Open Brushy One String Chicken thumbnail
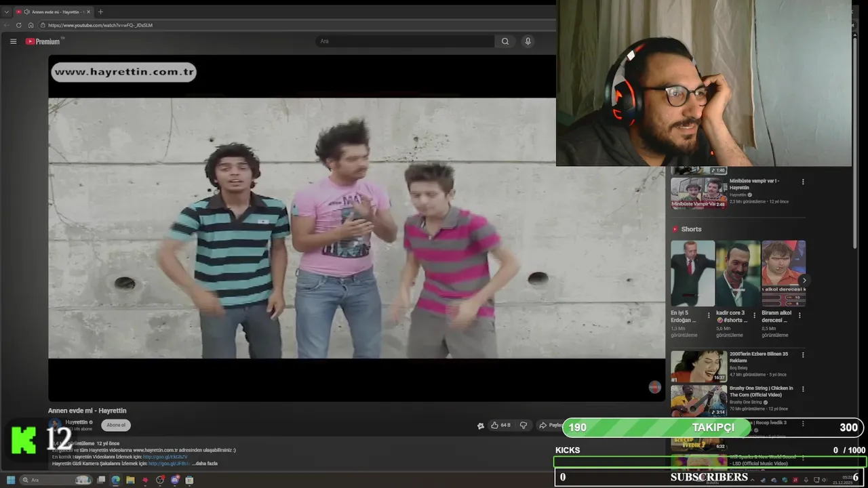Viewport: 868px width, 488px height. (698, 401)
